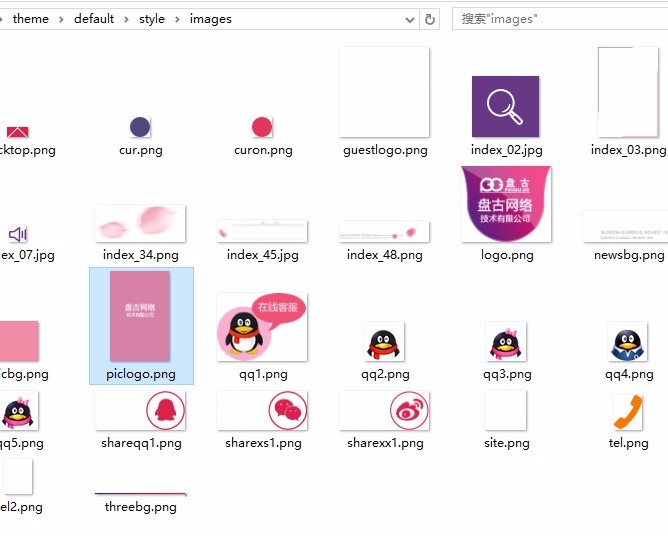The image size is (668, 536).
Task: Expand the chevron after default breadcrumb
Action: (126, 19)
